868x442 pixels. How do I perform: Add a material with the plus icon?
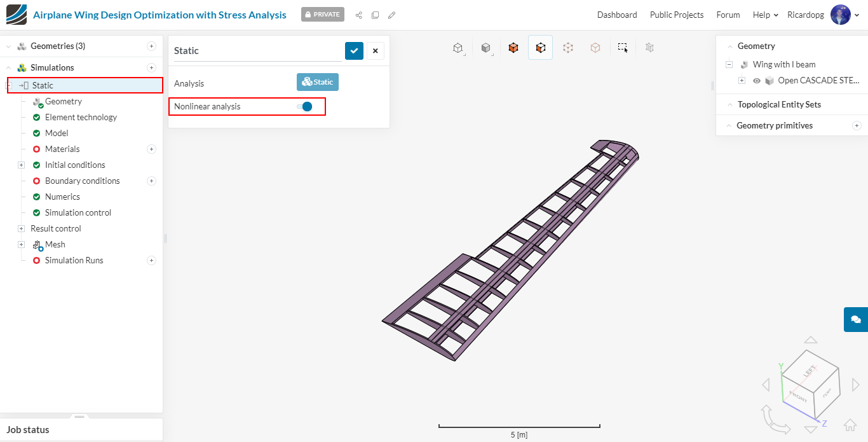tap(151, 149)
